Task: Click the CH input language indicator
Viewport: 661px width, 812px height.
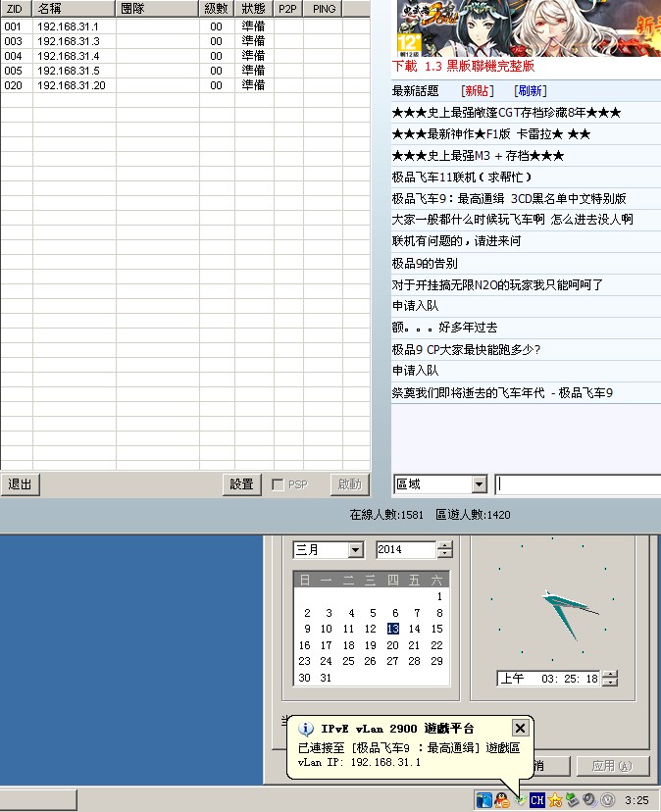Action: click(x=537, y=800)
